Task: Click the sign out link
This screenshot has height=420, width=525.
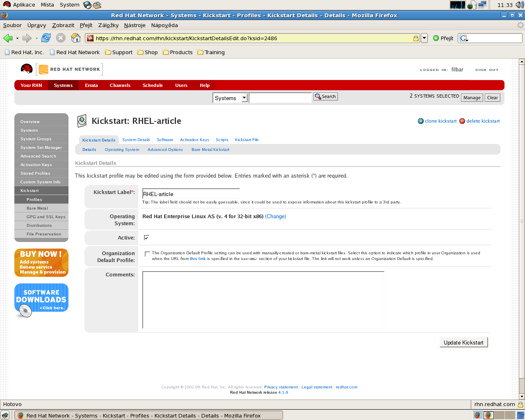Action: pyautogui.click(x=487, y=70)
